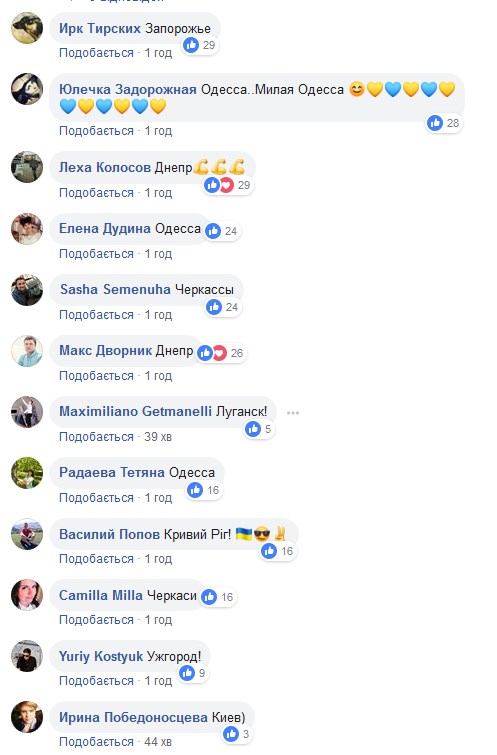Open reactions on Юлечка Задорожная's comment
This screenshot has height=755, width=497.
444,123
